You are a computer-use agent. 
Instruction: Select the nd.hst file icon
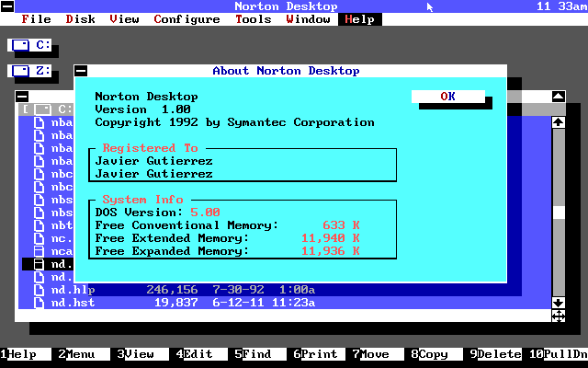39,303
